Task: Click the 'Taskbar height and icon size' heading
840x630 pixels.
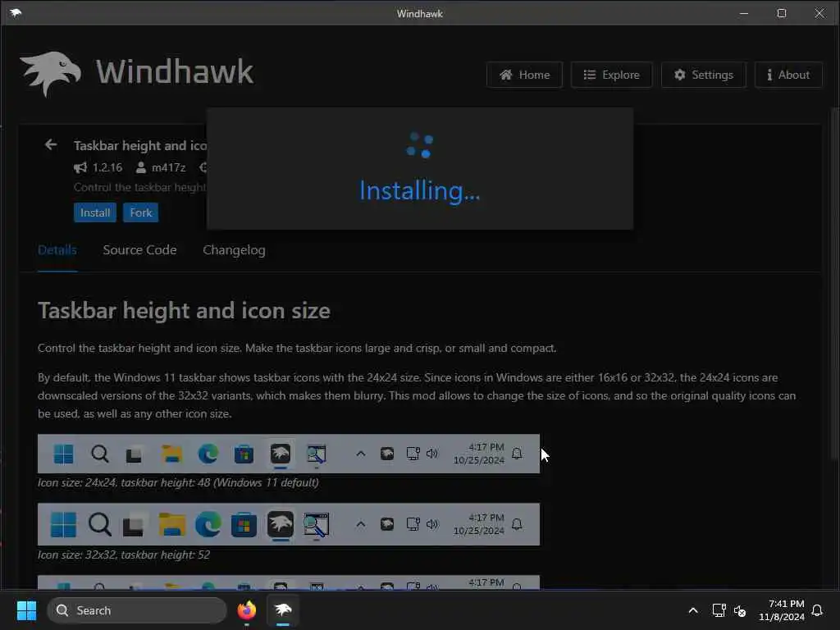Action: (184, 311)
